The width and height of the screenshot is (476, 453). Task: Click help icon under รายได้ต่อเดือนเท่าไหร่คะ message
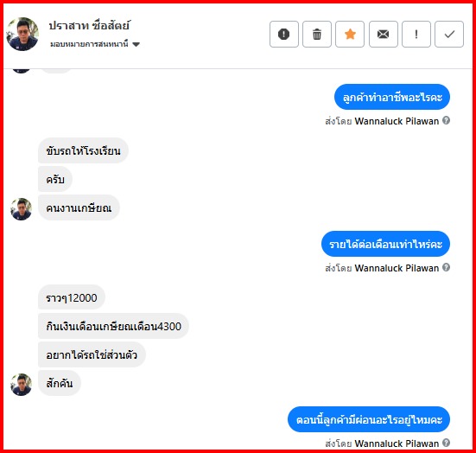[x=446, y=267]
